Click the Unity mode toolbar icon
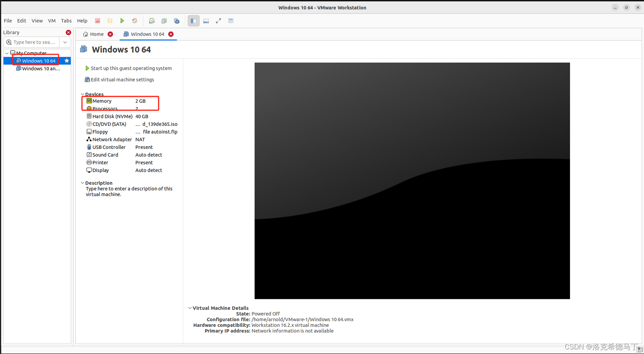The width and height of the screenshot is (644, 354). 231,21
